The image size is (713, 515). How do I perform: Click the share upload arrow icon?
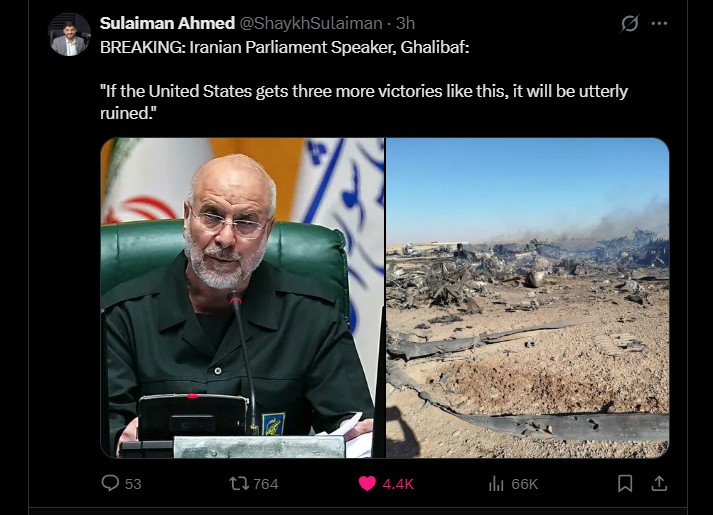(659, 483)
